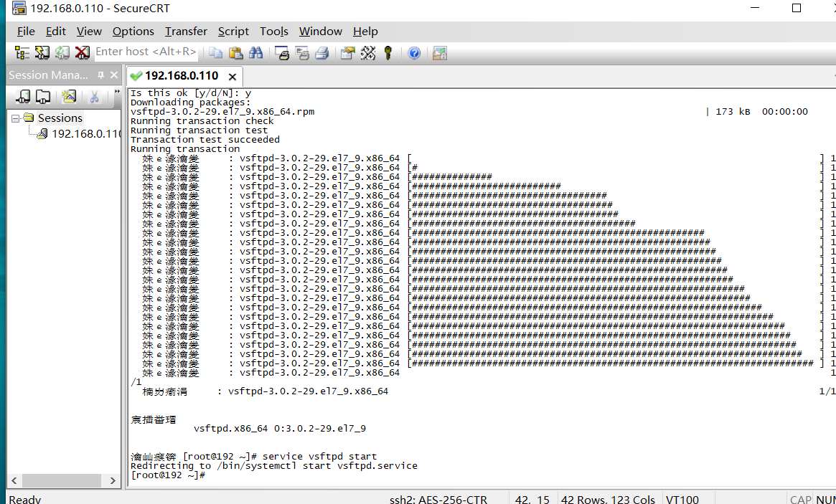This screenshot has height=504, width=836.
Task: Click the Session Manager horizontal scrollbar thumb
Action: coord(61,480)
